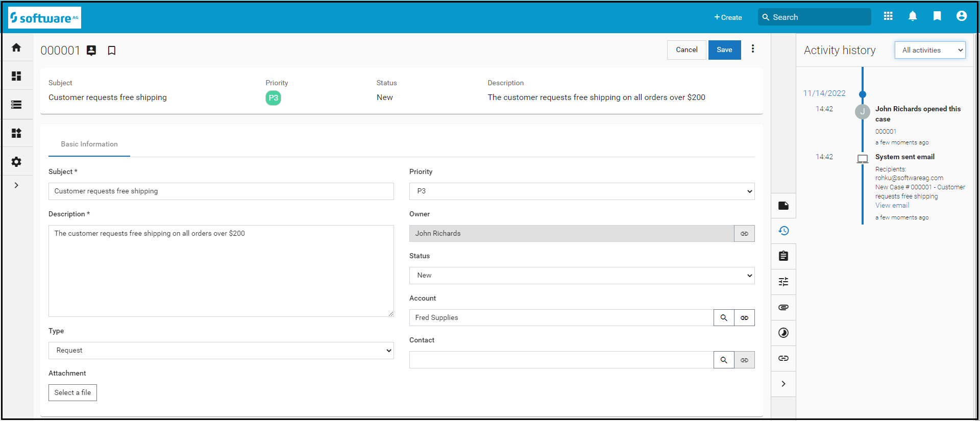This screenshot has width=980, height=421.
Task: Open the user profile menu icon
Action: coord(962,16)
